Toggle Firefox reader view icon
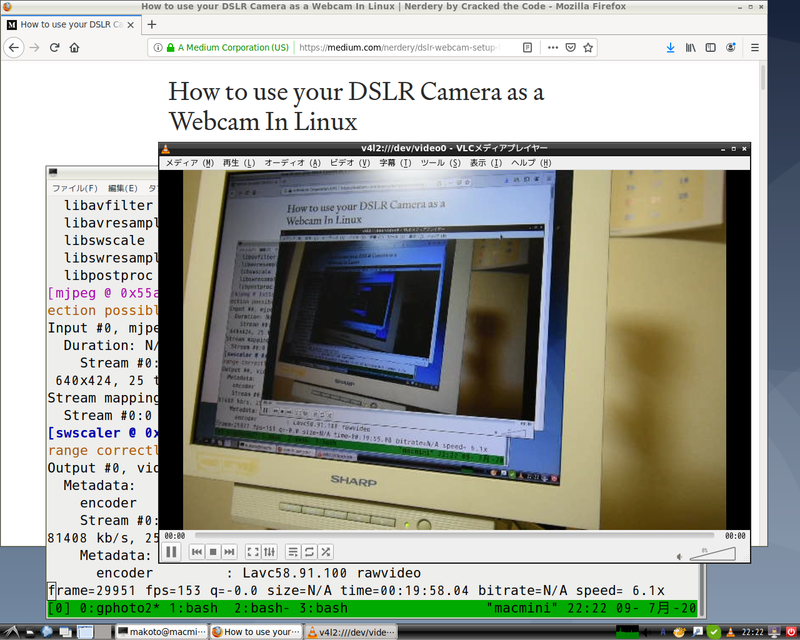Viewport: 800px width, 640px height. point(528,47)
